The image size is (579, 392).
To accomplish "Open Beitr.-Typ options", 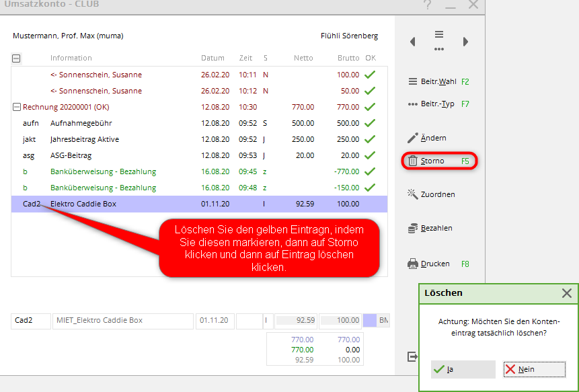I will [x=438, y=104].
